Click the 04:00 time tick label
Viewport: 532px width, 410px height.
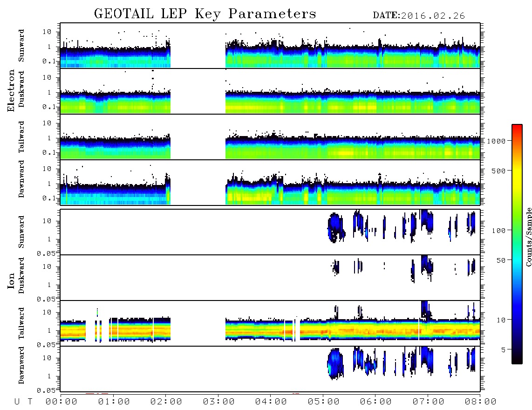click(271, 402)
